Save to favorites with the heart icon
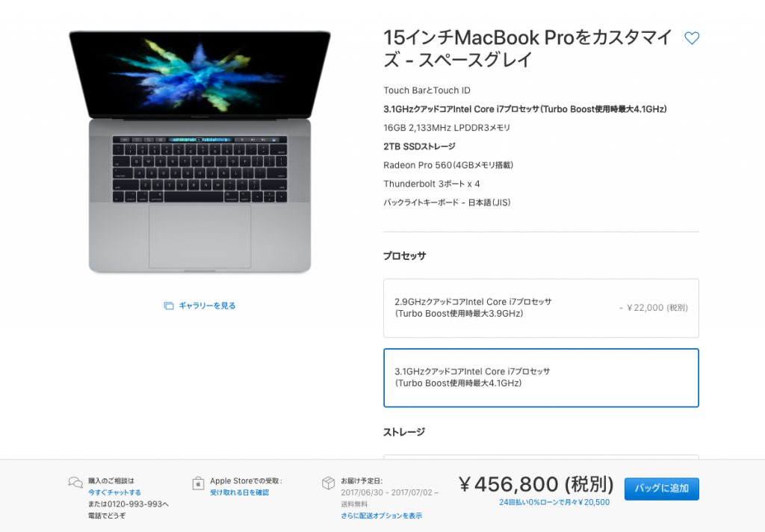765x532 pixels. click(691, 38)
